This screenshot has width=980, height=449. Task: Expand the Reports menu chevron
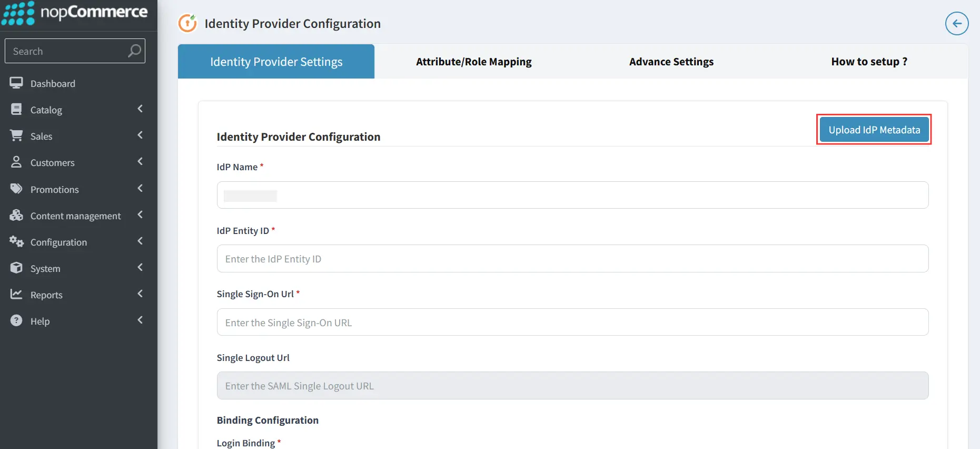(140, 294)
